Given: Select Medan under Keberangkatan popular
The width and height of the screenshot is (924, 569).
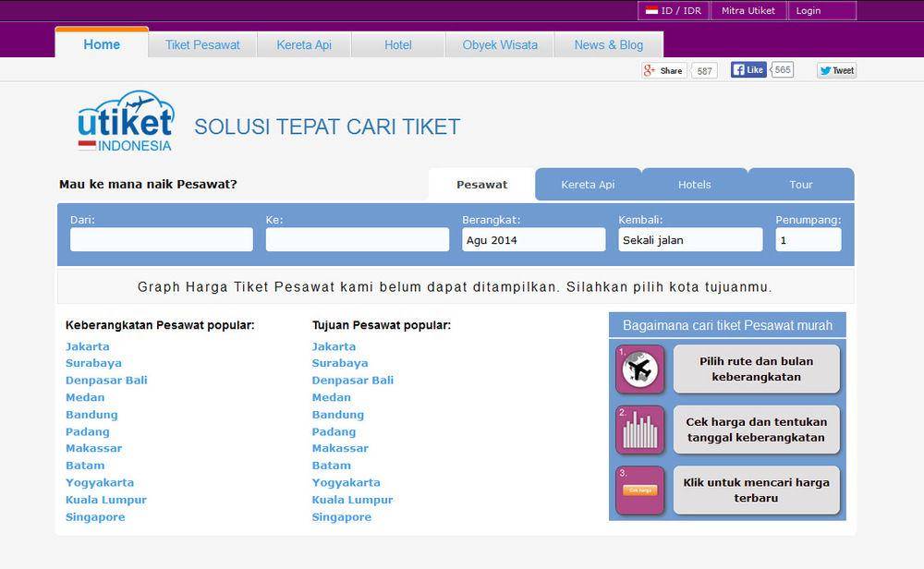Looking at the screenshot, I should click(85, 397).
